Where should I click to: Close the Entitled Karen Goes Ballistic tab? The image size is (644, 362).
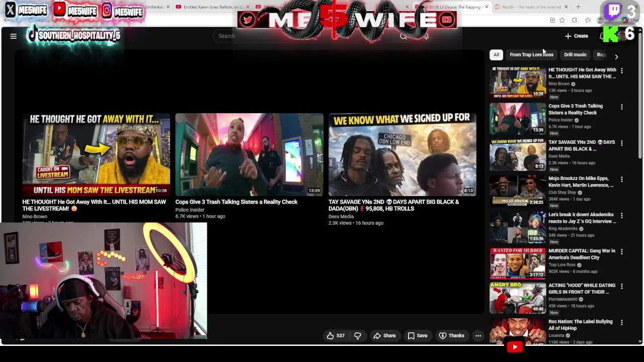248,7
